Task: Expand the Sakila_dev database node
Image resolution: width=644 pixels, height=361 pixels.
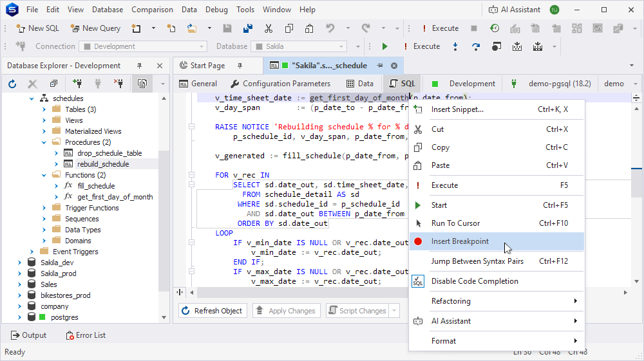Action: [x=19, y=263]
